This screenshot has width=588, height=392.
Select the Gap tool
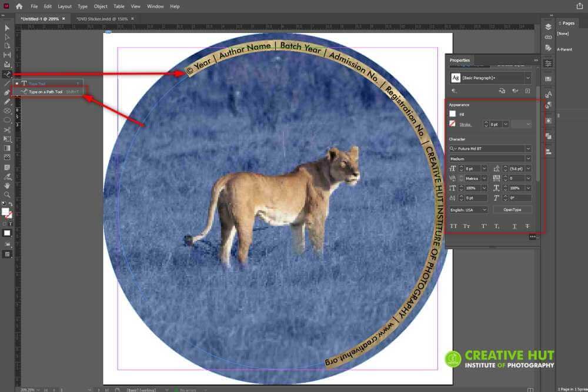coord(6,55)
